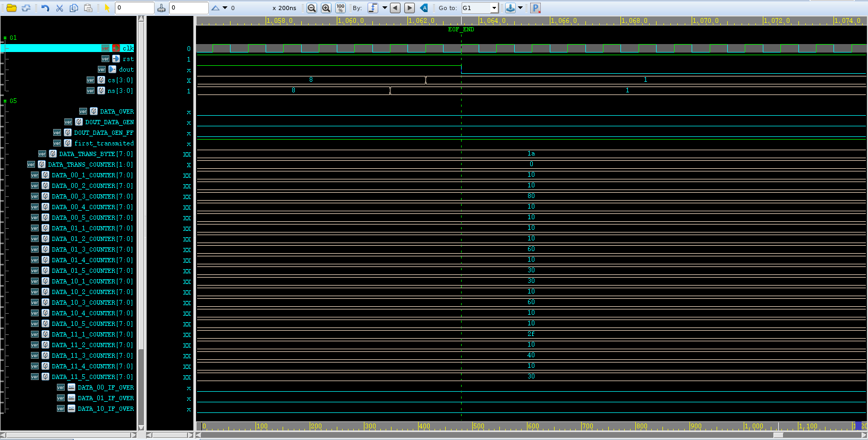Click the P toolbar icon
The image size is (868, 440).
coord(535,8)
